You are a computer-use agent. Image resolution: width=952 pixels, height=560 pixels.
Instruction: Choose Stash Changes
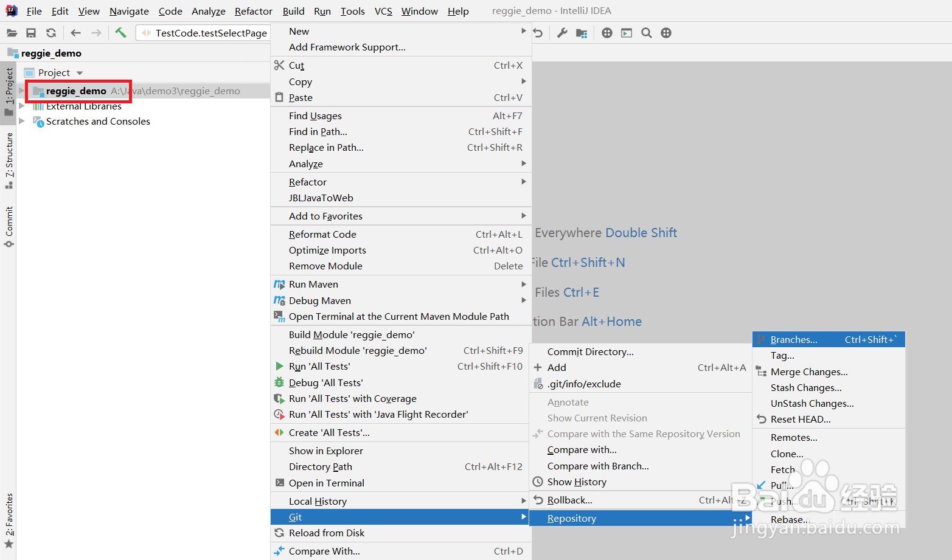click(x=829, y=387)
